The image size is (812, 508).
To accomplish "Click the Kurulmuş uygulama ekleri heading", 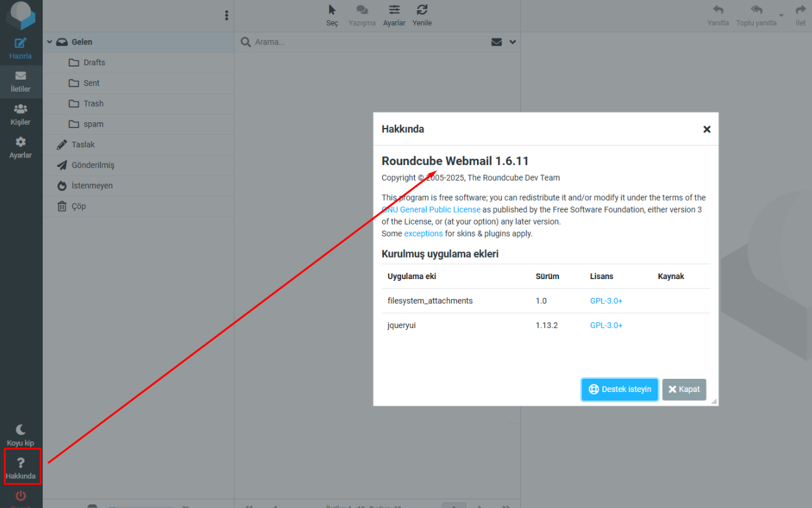I will (x=440, y=254).
